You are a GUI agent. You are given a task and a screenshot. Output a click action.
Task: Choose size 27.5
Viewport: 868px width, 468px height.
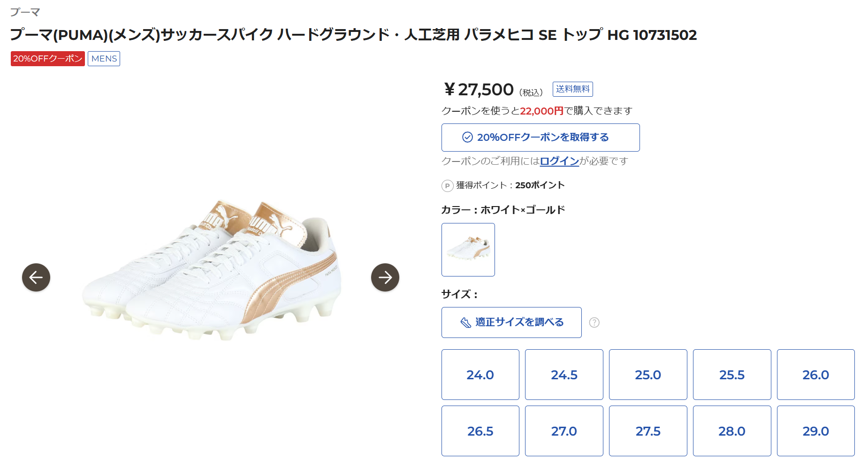(647, 431)
